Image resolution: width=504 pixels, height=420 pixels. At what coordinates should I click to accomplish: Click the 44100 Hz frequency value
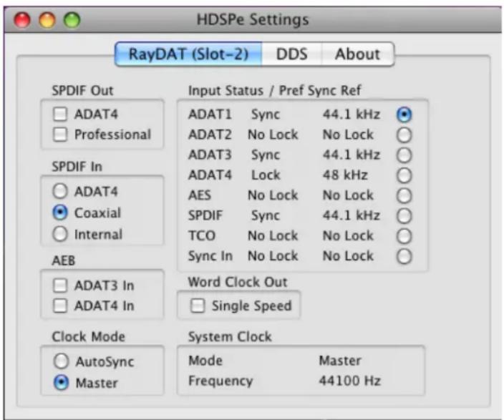tap(349, 381)
